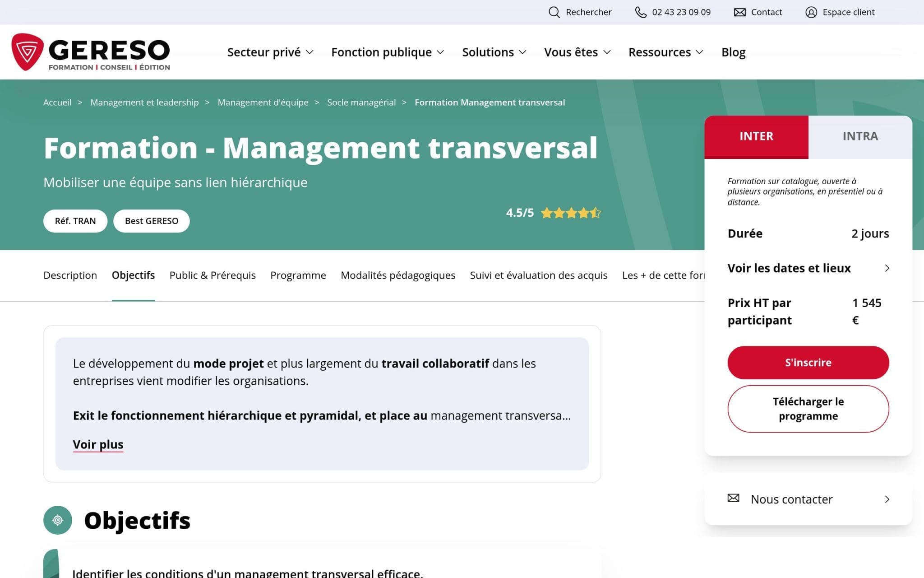Screen dimensions: 924x578
Task: Click the Solutions menu label
Action: [x=488, y=52]
